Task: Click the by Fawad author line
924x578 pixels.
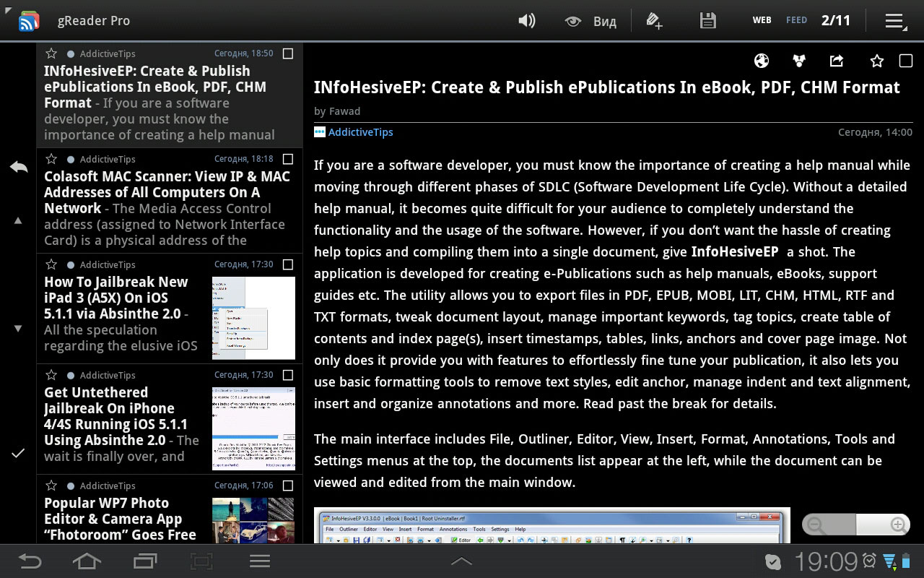Action: pyautogui.click(x=337, y=111)
